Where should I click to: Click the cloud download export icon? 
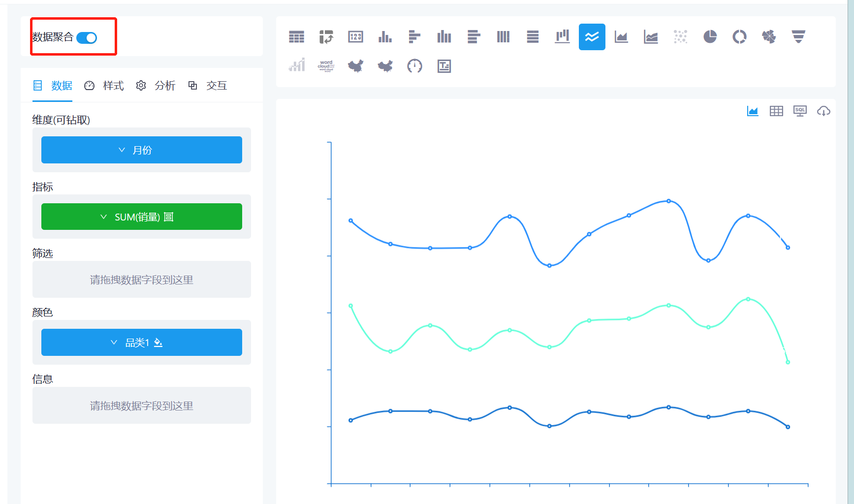coord(824,111)
